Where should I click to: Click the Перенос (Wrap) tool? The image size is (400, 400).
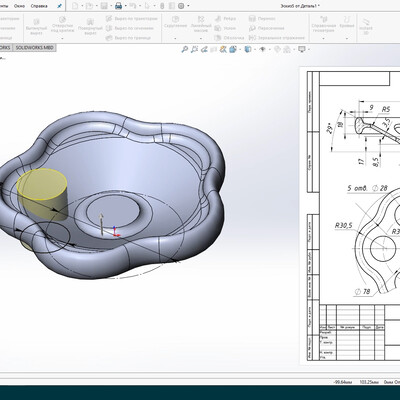tap(262, 19)
